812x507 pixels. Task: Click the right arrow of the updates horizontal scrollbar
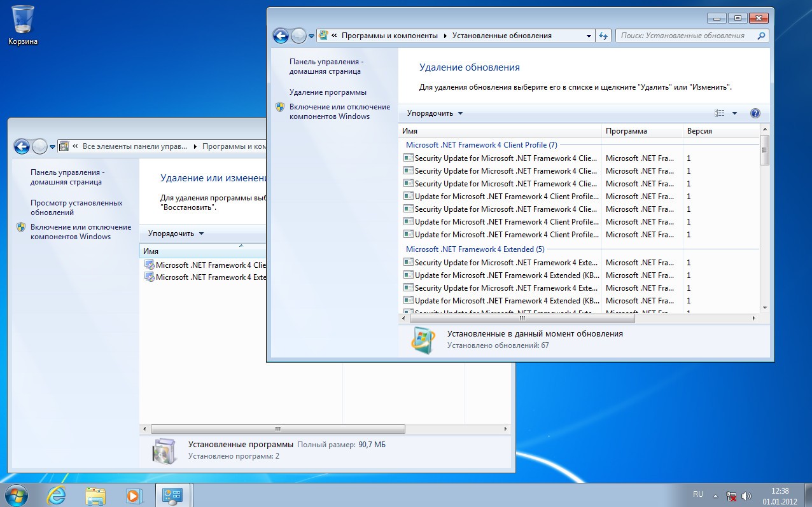tap(755, 318)
